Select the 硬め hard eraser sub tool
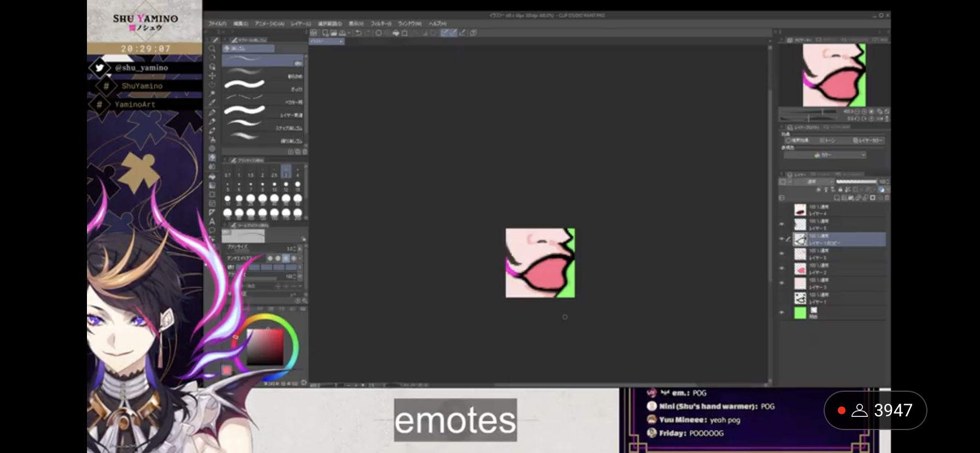The width and height of the screenshot is (980, 453). click(262, 61)
